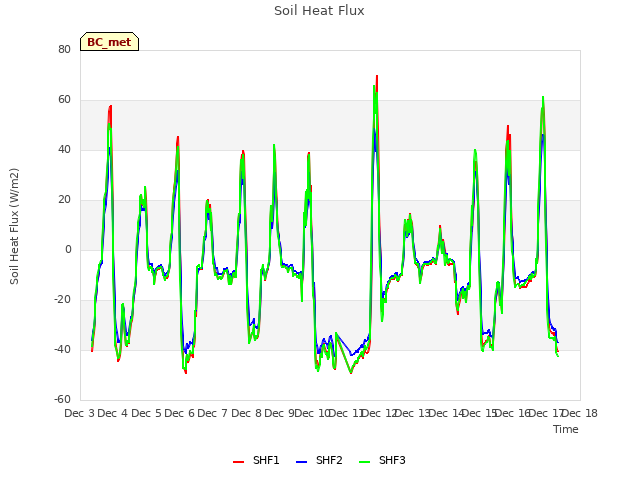
Task: Click the -60 y-axis tick label
Action: point(62,400)
